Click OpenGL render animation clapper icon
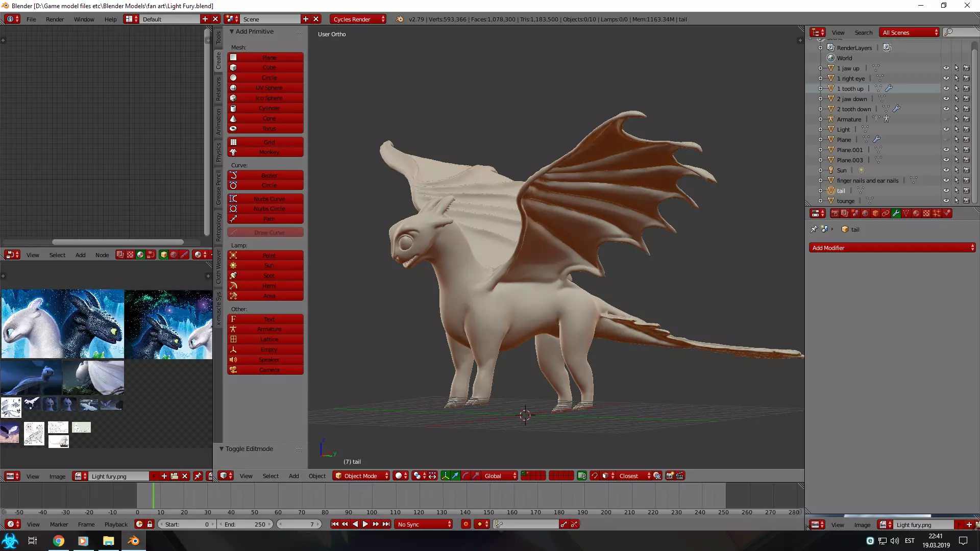980x551 pixels. point(680,475)
